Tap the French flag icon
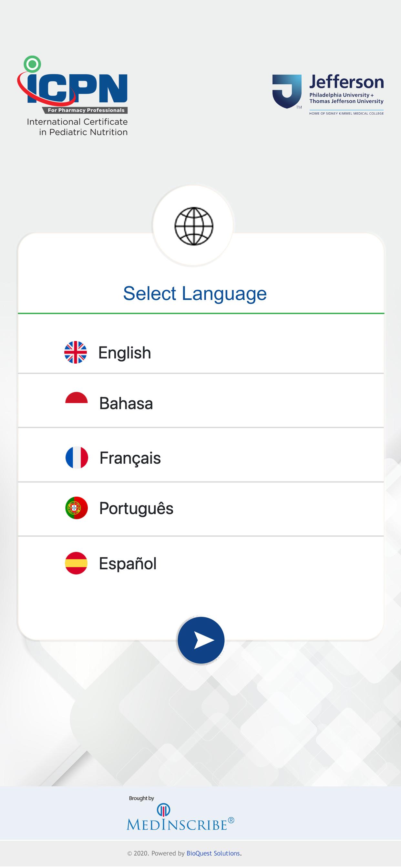This screenshot has height=868, width=401. tap(77, 457)
